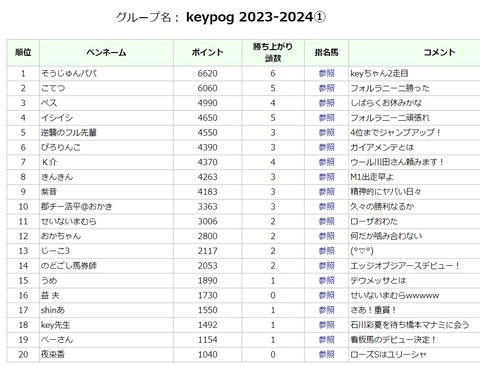Open 参照 link for こてつ

326,88
